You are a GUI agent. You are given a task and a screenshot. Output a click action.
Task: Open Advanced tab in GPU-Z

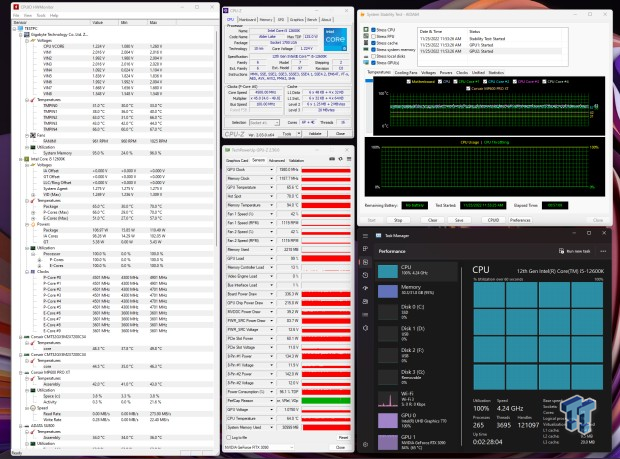[277, 160]
